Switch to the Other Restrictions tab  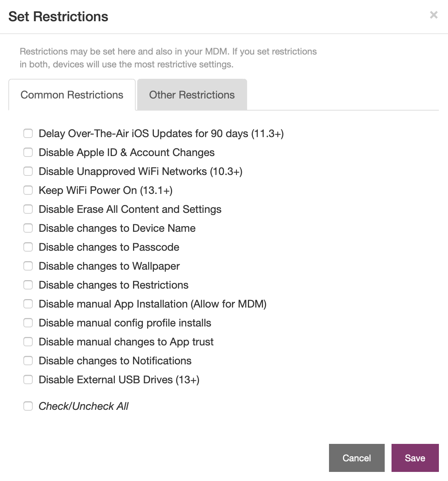click(192, 95)
